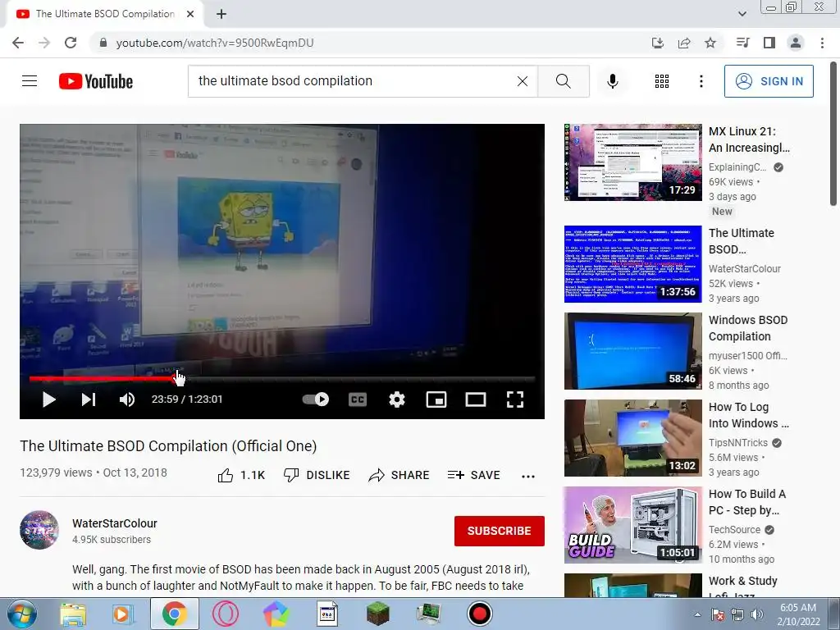Toggle the autoplay switch
This screenshot has height=630, width=840.
click(316, 399)
